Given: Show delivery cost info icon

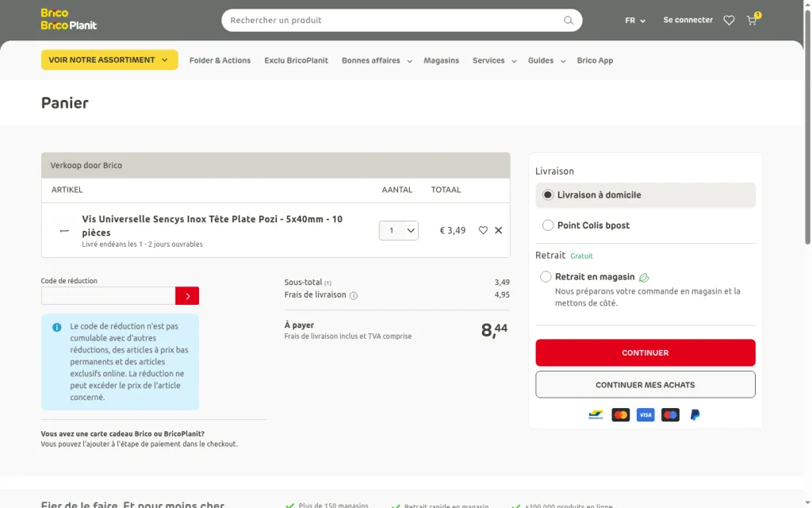Looking at the screenshot, I should 353,295.
